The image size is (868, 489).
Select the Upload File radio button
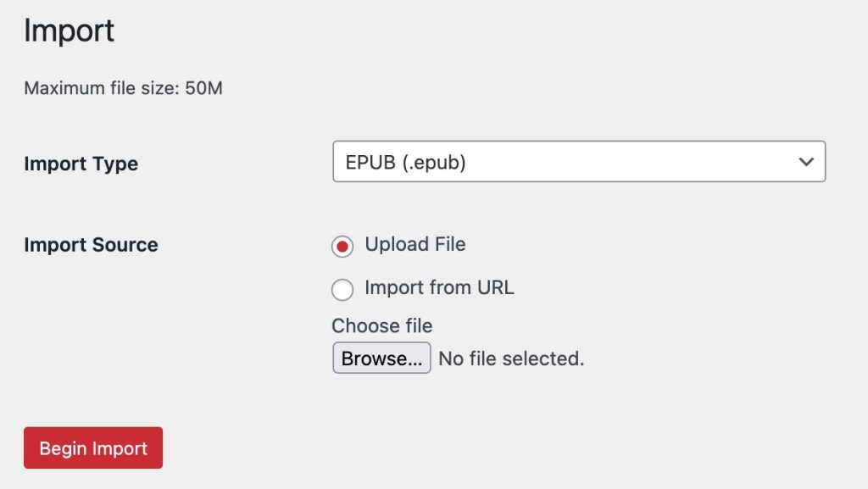click(x=342, y=247)
